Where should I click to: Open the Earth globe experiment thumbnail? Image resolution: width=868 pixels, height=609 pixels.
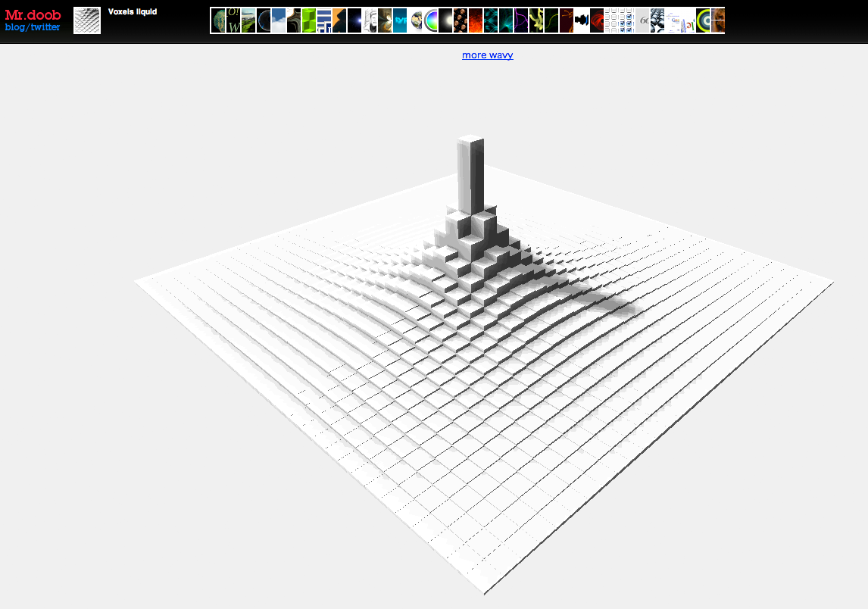pos(415,20)
